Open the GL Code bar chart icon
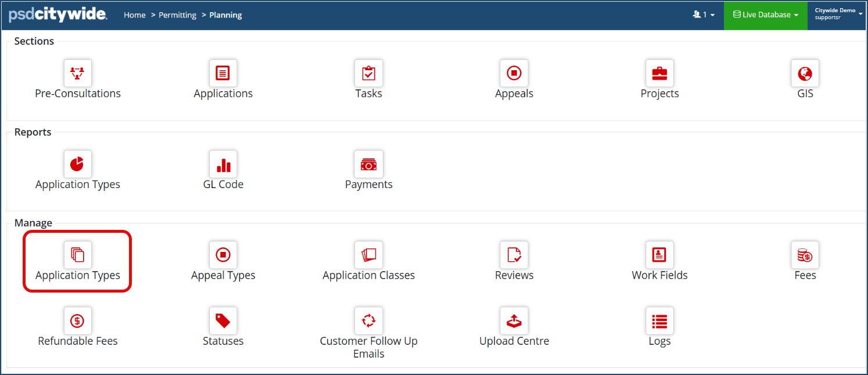The height and width of the screenshot is (375, 868). [x=223, y=164]
